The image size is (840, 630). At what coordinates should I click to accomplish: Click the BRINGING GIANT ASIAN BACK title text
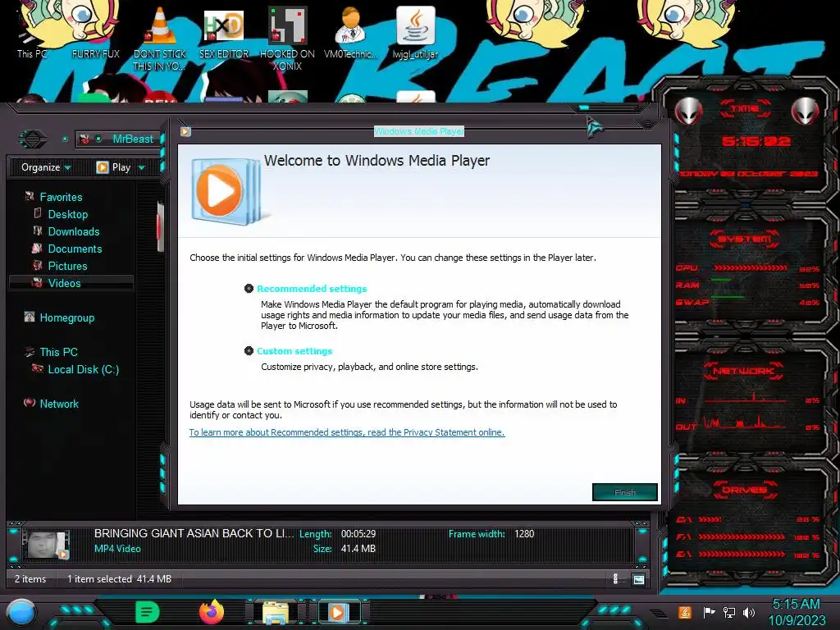click(194, 533)
